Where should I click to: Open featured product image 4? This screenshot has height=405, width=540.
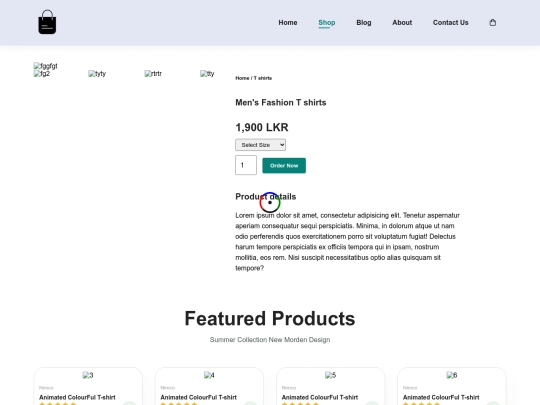[209, 375]
